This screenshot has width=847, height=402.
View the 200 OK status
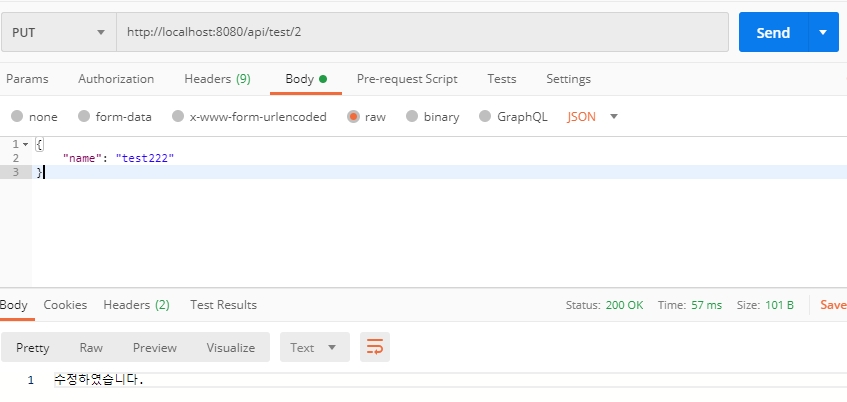pos(624,305)
